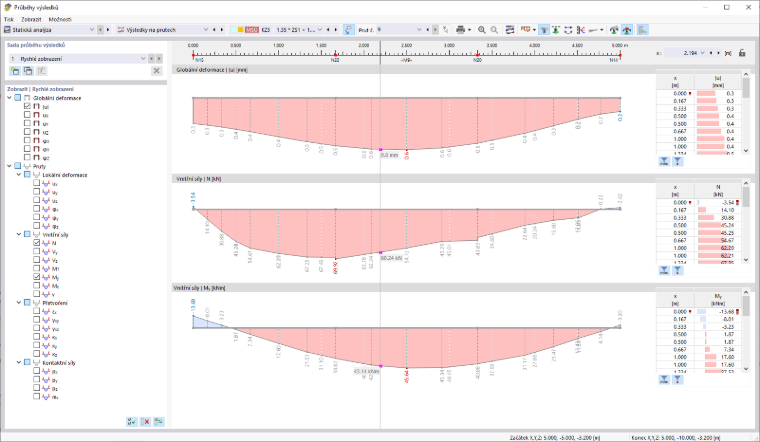
Task: Open the Statická analýza dropdown
Action: pyautogui.click(x=49, y=30)
